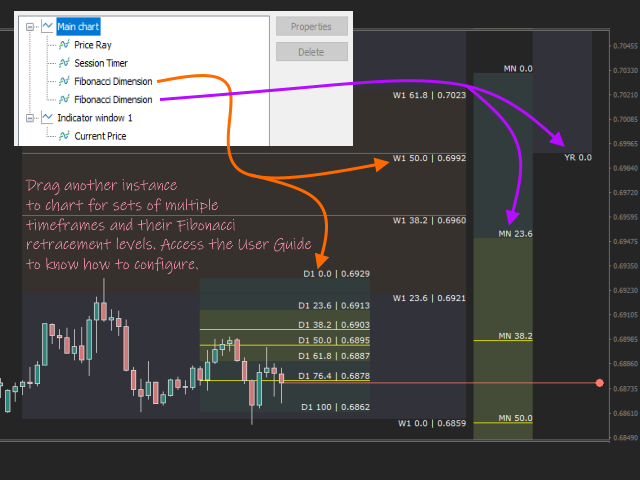Viewport: 640px width, 480px height.
Task: Click the Price Ray indicator icon
Action: pos(64,45)
